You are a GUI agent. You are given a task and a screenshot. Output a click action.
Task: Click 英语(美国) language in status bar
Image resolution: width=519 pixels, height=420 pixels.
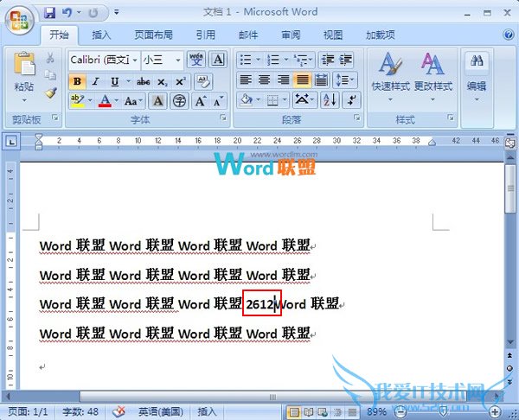click(x=161, y=411)
